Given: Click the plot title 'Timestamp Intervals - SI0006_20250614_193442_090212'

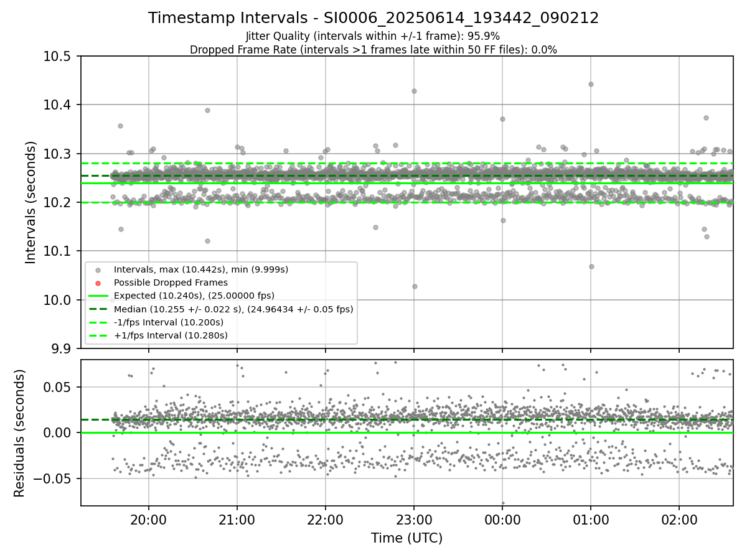Looking at the screenshot, I should pyautogui.click(x=374, y=18).
